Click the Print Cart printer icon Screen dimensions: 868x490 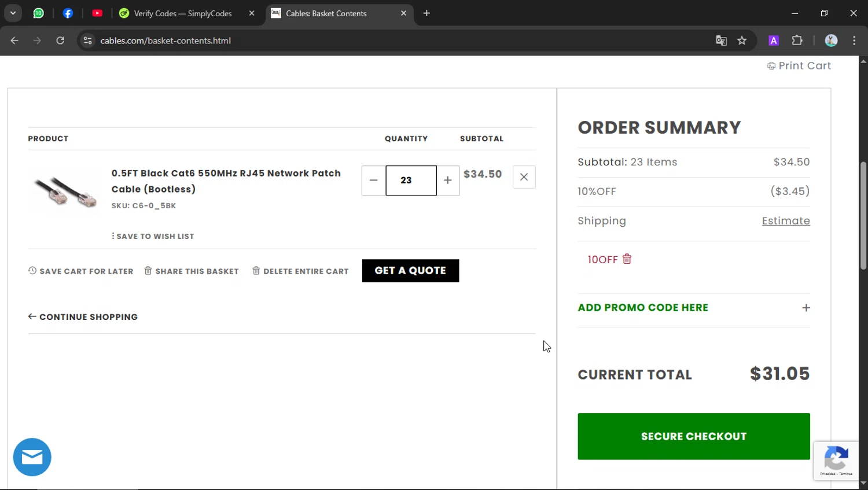pos(771,66)
